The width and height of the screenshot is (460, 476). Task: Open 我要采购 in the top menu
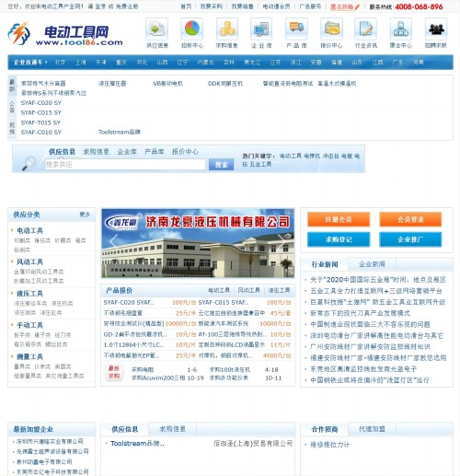tap(212, 6)
